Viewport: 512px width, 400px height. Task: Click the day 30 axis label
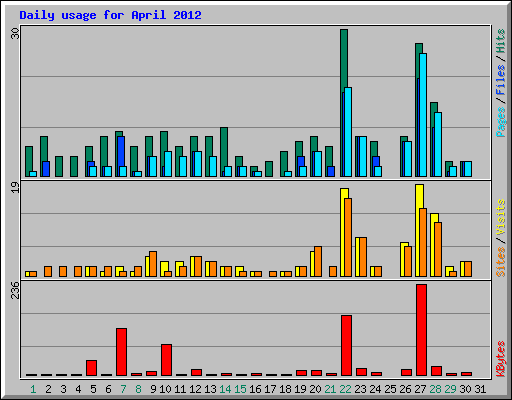point(465,389)
